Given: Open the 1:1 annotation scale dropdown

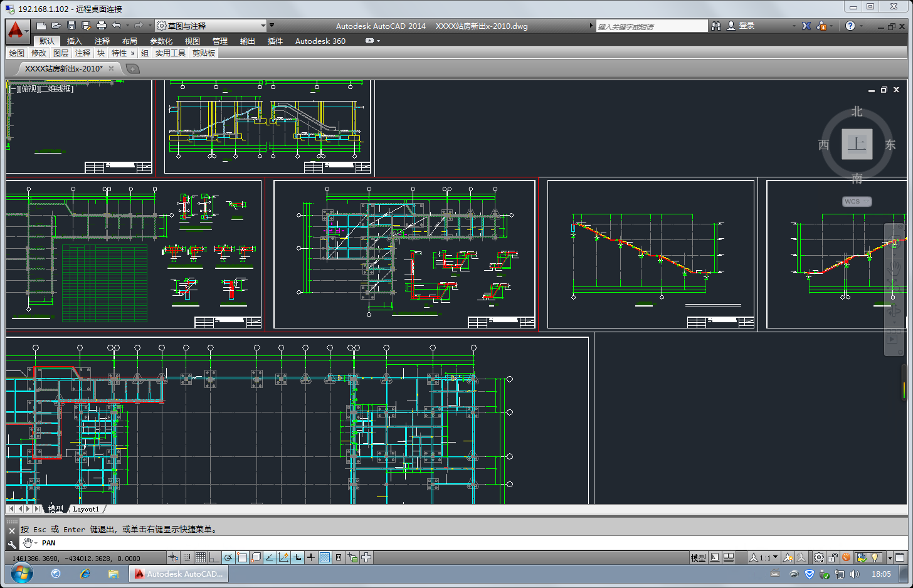Looking at the screenshot, I should pyautogui.click(x=764, y=557).
